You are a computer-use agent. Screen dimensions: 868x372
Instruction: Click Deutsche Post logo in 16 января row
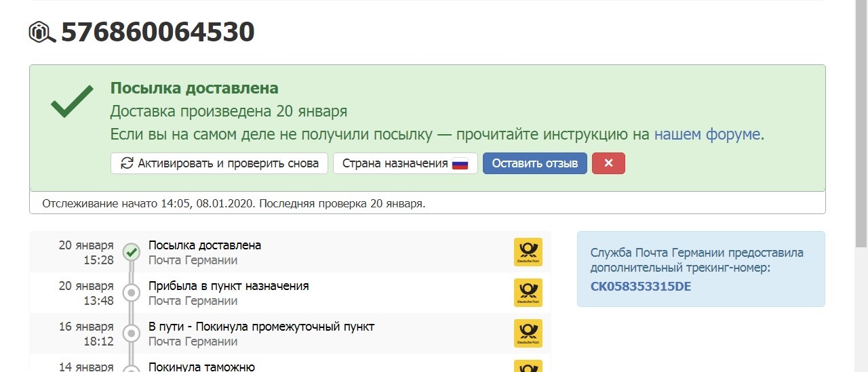[528, 333]
